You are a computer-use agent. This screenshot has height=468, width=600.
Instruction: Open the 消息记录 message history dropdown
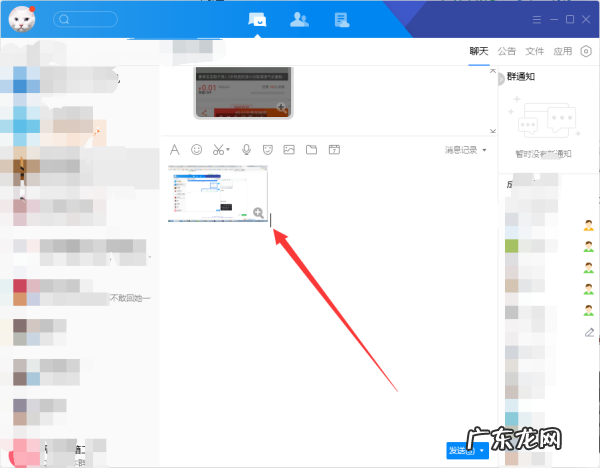pyautogui.click(x=466, y=150)
